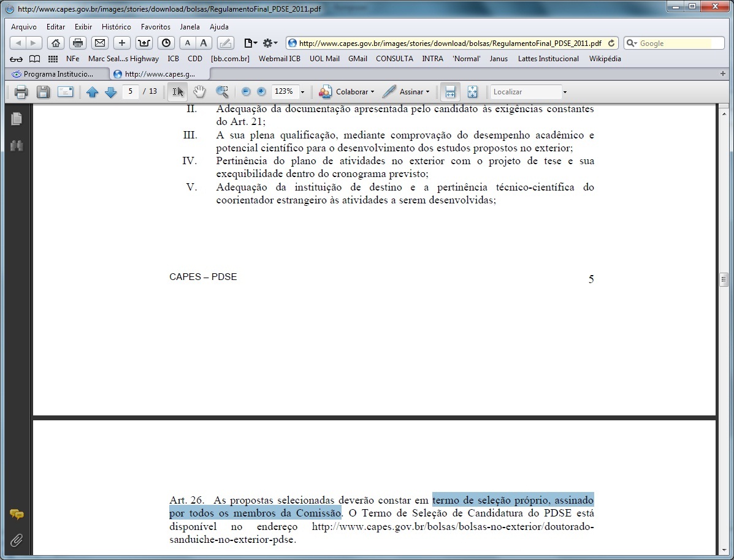Open bookmarks via open book icon
This screenshot has width=734, height=560.
[x=34, y=59]
